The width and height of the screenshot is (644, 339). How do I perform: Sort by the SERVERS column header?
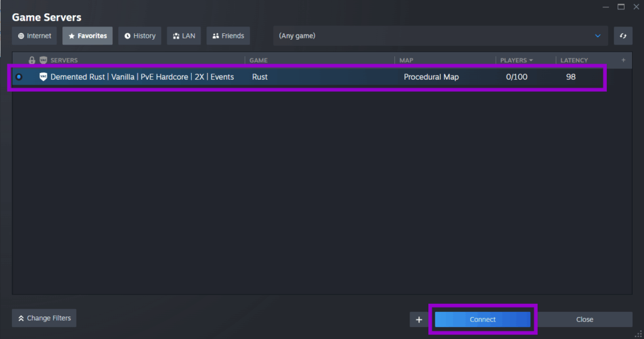click(x=64, y=60)
